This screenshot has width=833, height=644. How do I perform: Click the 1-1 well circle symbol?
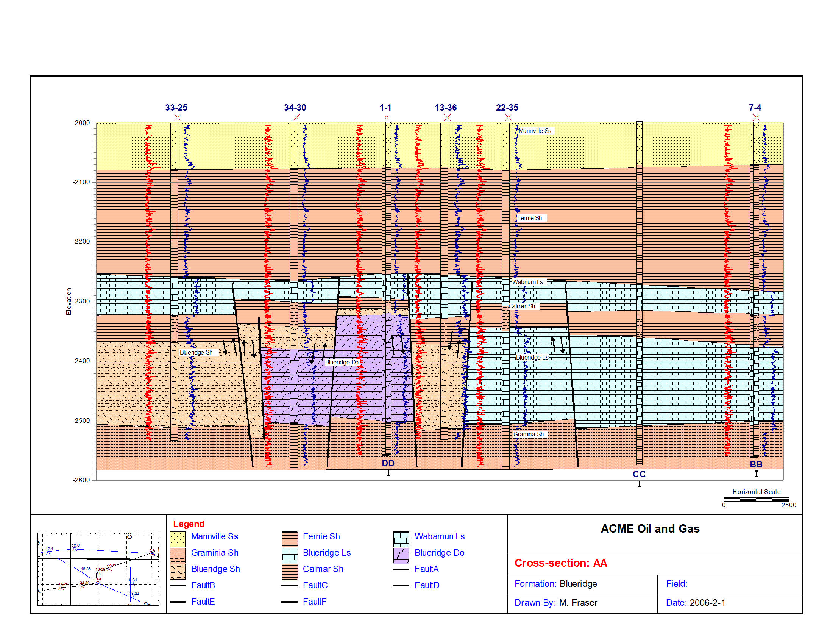pos(387,117)
